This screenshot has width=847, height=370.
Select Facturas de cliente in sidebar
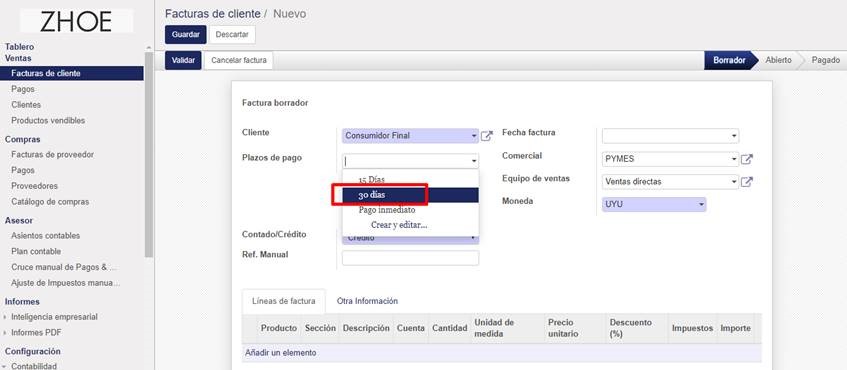[72, 73]
